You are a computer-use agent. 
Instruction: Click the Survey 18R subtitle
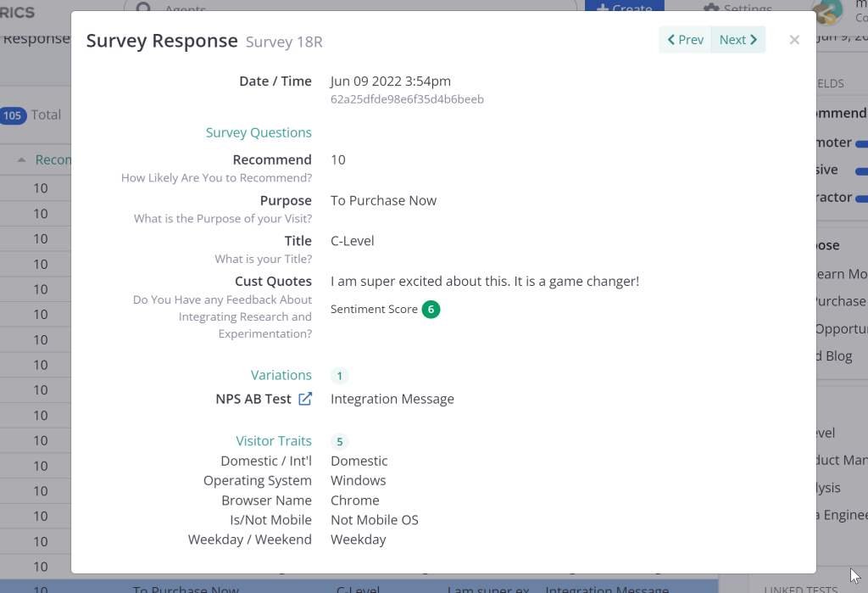click(284, 42)
